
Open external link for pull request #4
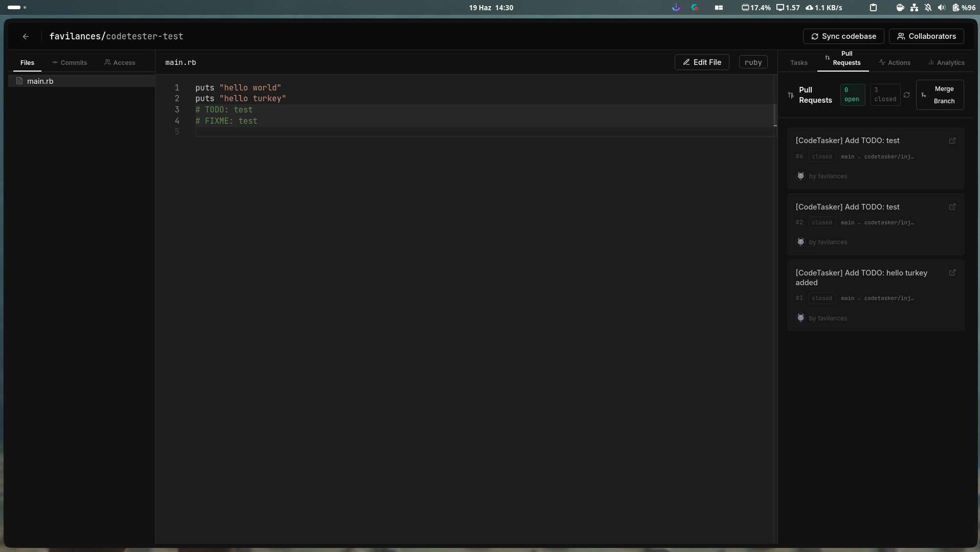(x=952, y=141)
